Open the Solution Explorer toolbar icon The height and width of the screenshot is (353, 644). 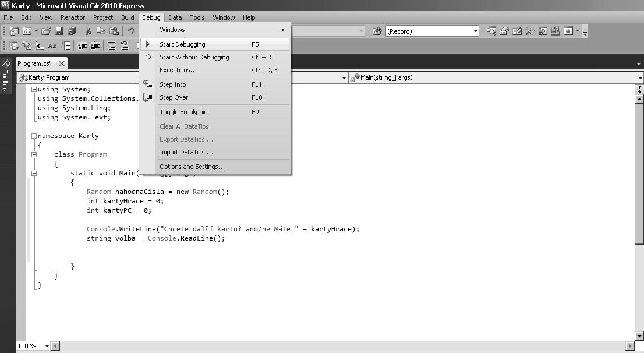(x=491, y=31)
